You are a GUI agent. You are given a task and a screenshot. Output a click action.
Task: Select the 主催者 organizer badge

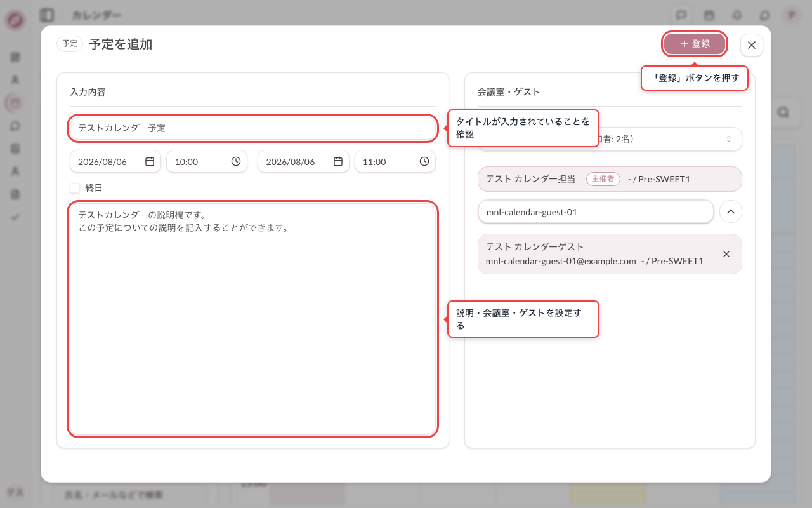603,179
